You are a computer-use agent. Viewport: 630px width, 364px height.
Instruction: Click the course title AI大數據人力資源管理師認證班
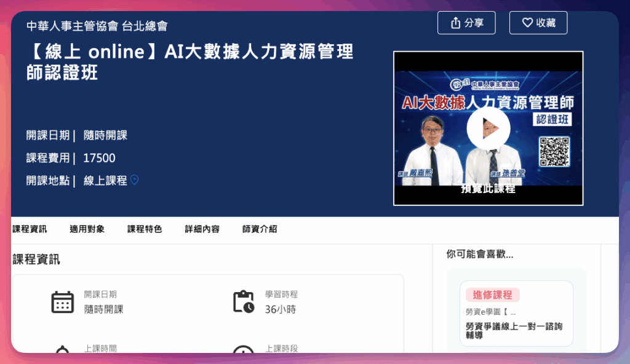190,62
